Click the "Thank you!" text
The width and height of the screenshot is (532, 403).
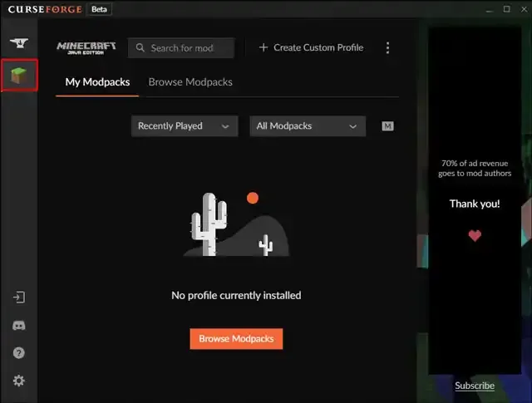(x=475, y=204)
